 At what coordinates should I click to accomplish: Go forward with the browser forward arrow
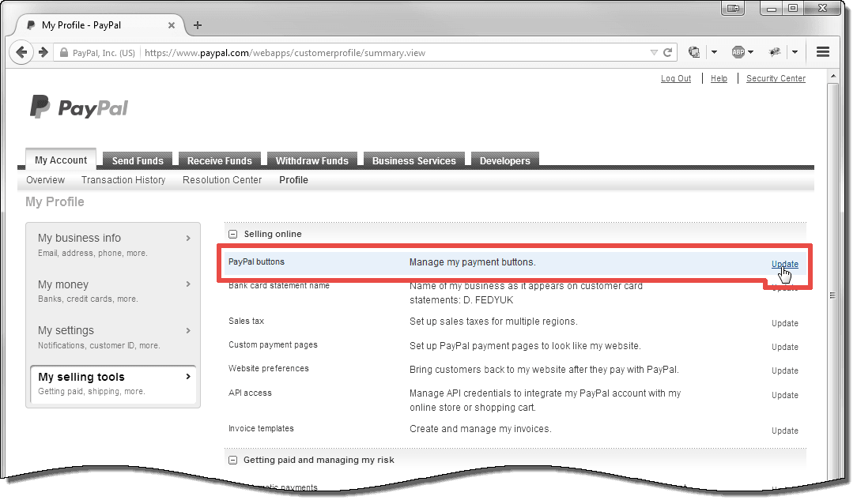43,52
